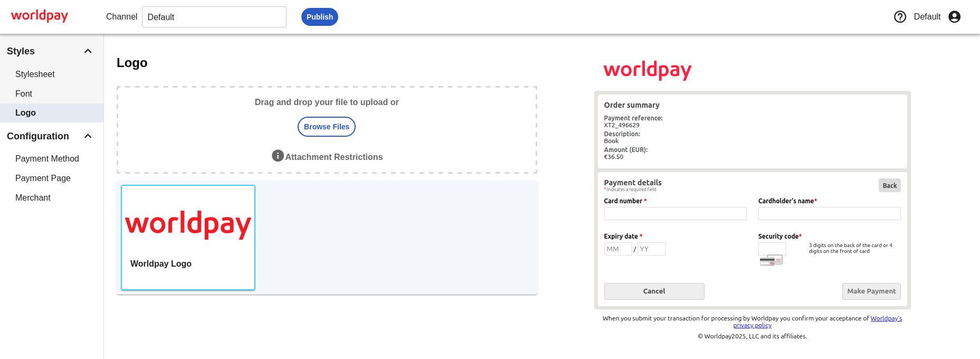Click the Worldpay logo in the header
Screen dimensions: 980x359
coord(40,16)
